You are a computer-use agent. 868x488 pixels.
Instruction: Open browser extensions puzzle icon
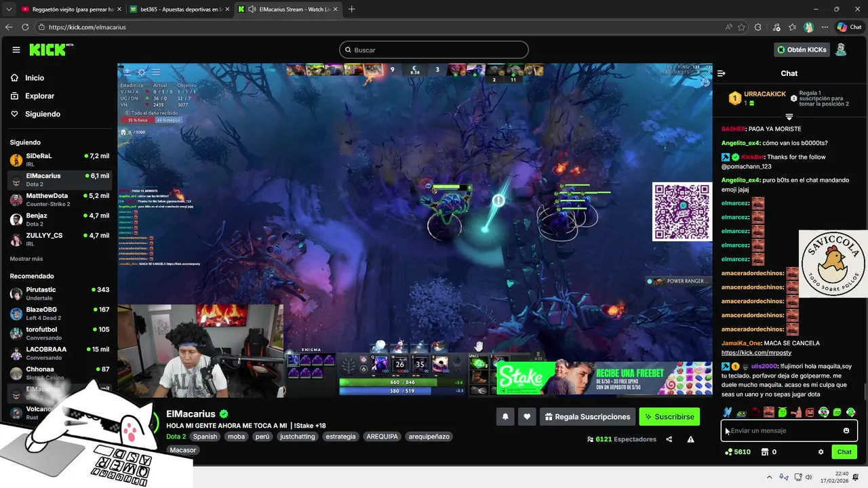click(x=758, y=27)
